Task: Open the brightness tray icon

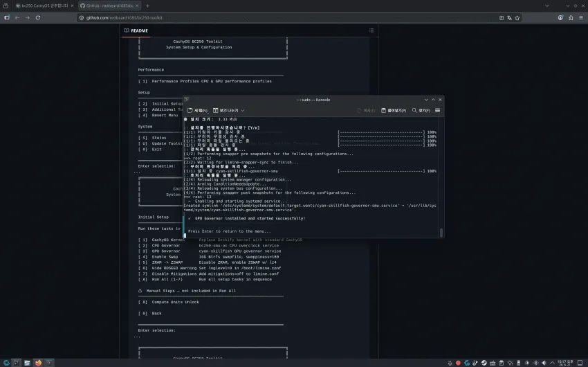Action: coord(527,363)
